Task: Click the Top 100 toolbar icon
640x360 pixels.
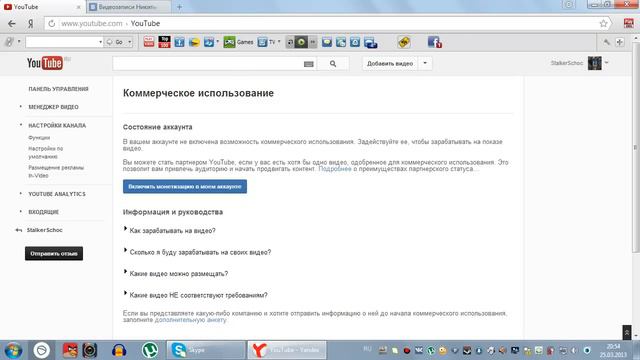Action: pos(164,42)
